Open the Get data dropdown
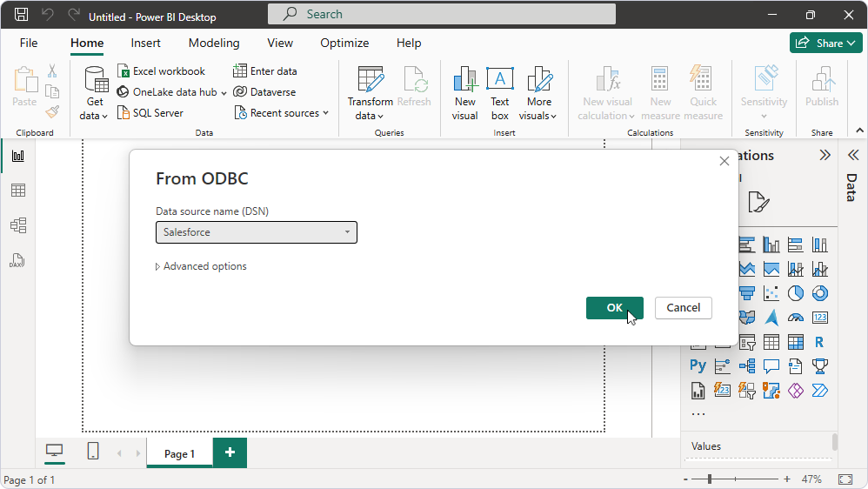 click(x=94, y=93)
